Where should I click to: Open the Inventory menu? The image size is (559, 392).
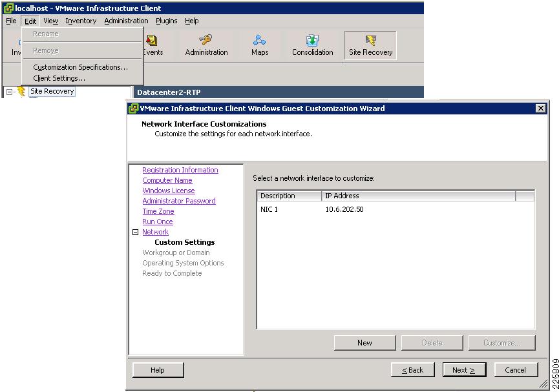tap(81, 21)
